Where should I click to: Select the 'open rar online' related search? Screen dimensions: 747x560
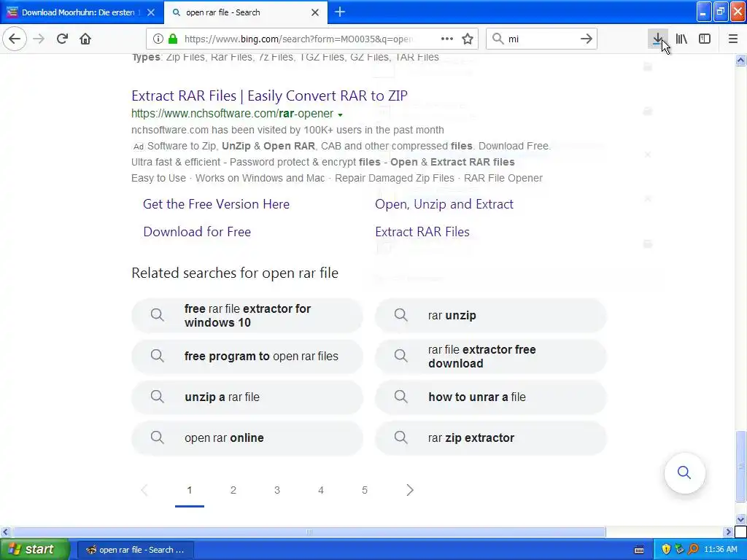click(247, 438)
